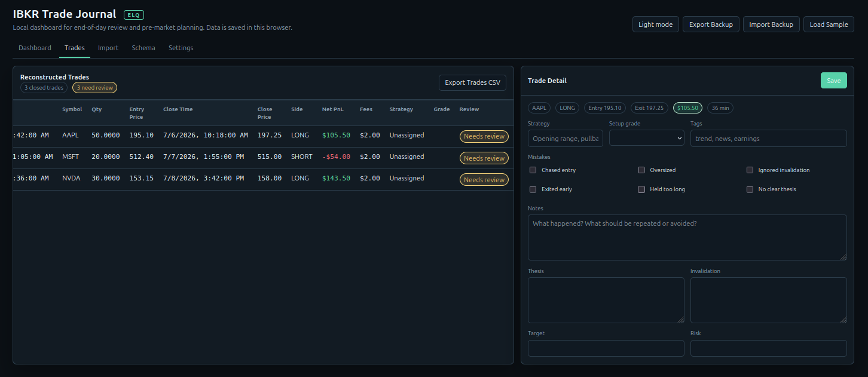868x377 pixels.
Task: Click the LONG chip in Trade Detail
Action: 567,108
